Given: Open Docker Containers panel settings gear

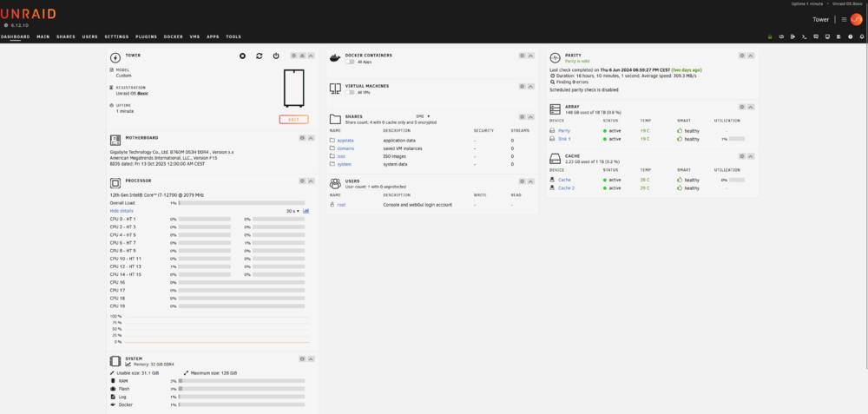Looking at the screenshot, I should pos(522,56).
